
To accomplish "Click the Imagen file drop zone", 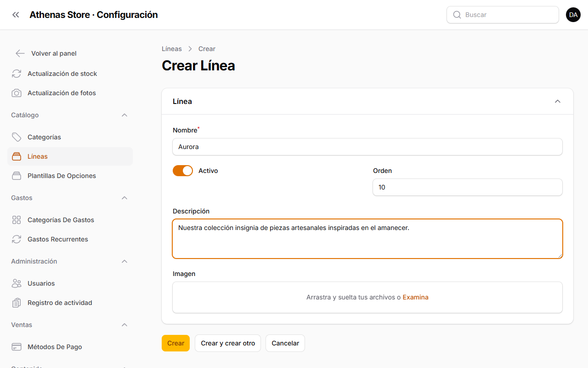I will point(367,297).
